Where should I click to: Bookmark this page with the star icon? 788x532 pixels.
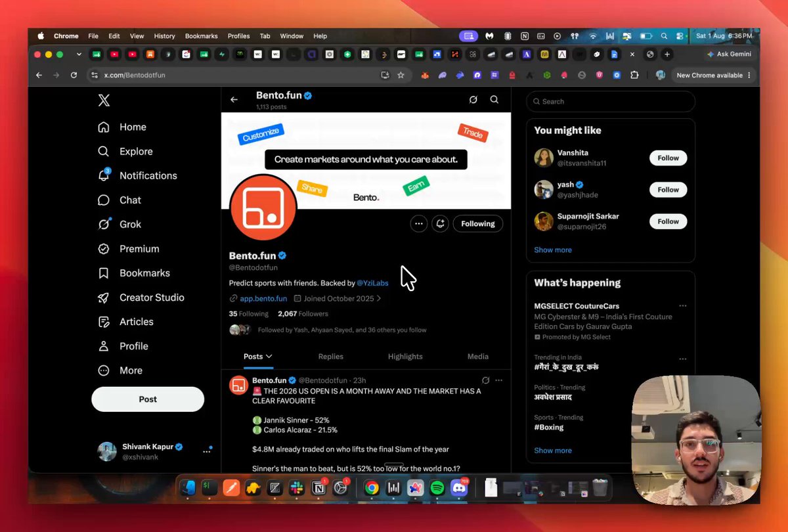(401, 76)
